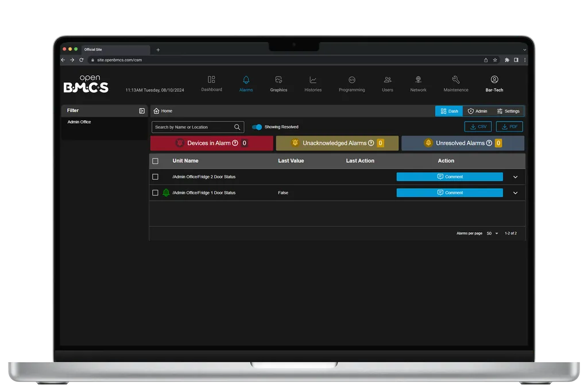Viewport: 588px width, 388px height.
Task: Click the Action column header
Action: [x=446, y=160]
